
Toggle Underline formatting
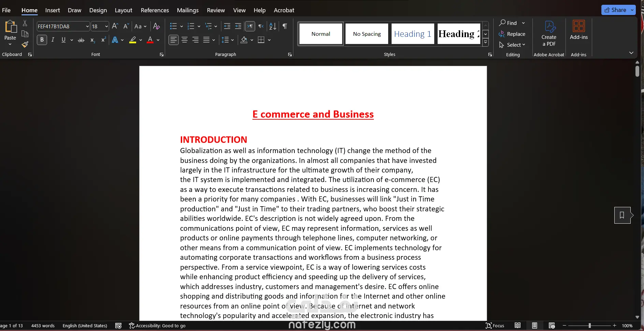[63, 40]
